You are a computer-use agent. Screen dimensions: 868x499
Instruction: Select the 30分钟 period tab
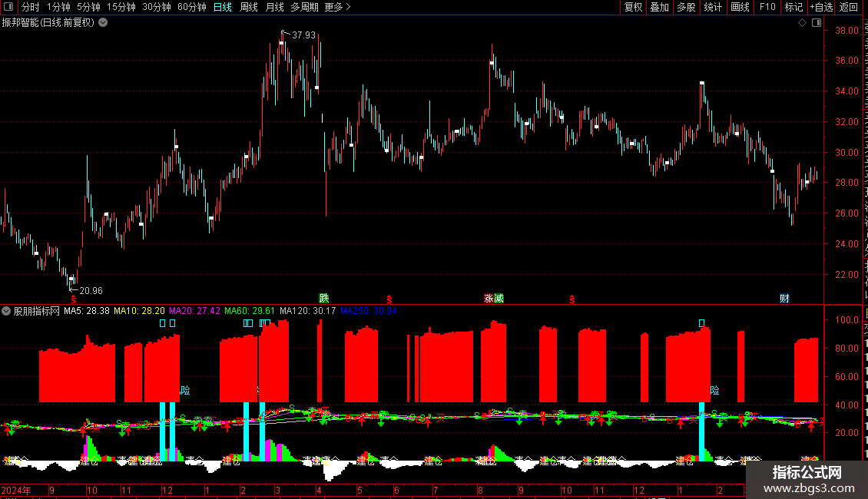pos(157,7)
